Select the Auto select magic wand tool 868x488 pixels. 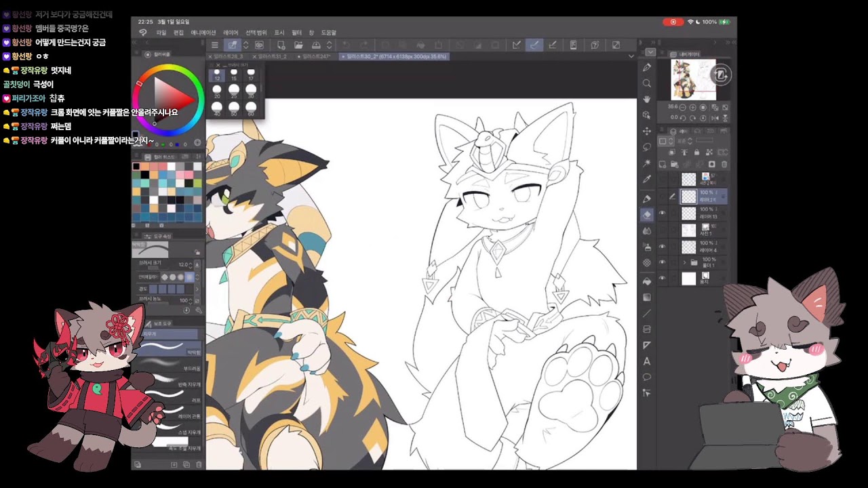[647, 163]
